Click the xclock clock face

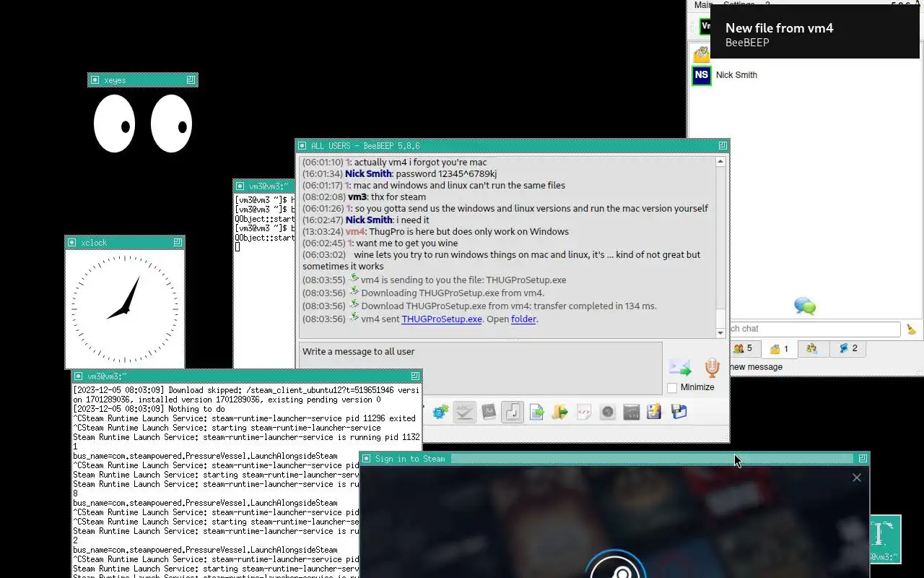point(125,309)
